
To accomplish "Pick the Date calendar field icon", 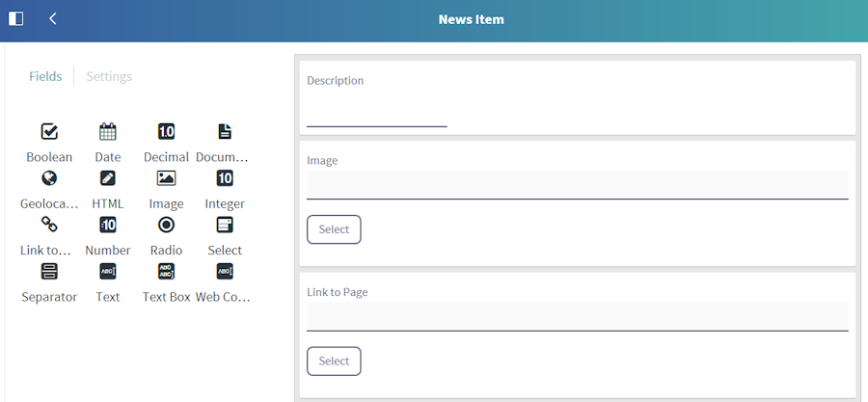I will [x=107, y=132].
